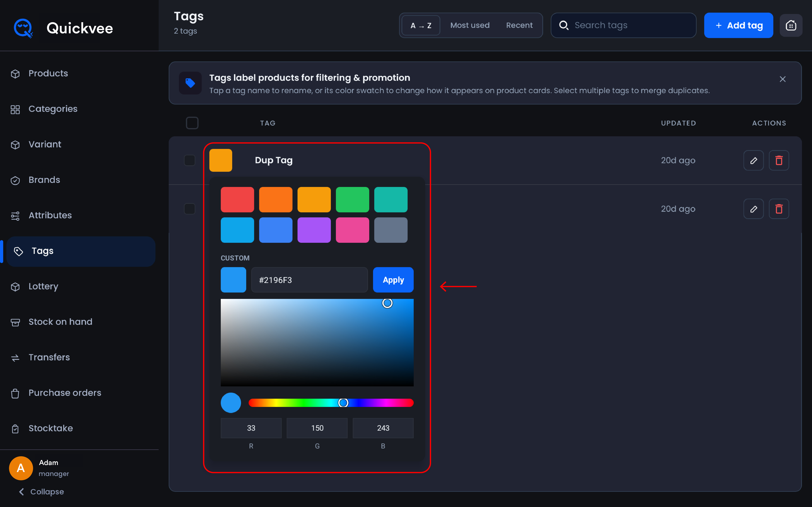Click the 20d ago value for Dup Tag
This screenshot has width=812, height=507.
678,160
